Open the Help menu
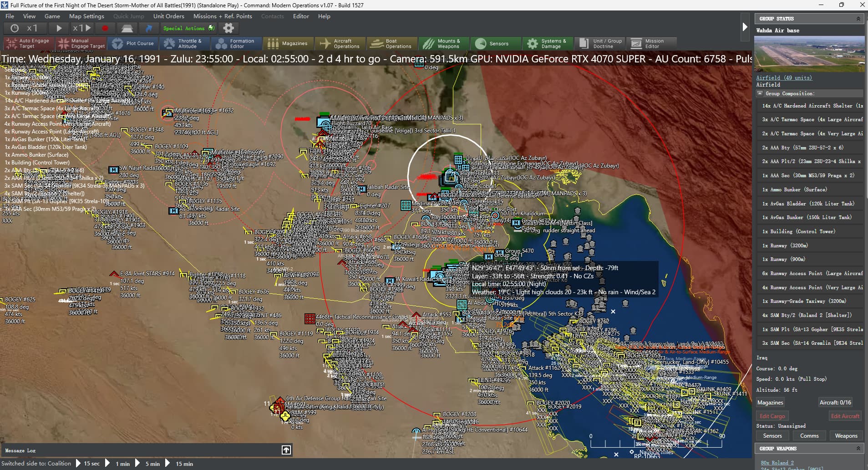Image resolution: width=868 pixels, height=470 pixels. (324, 16)
